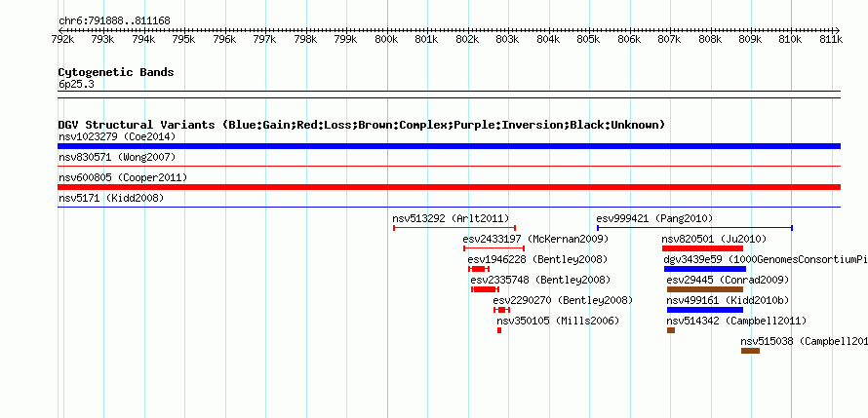Viewport: 868px width, 418px height.
Task: Select the 6p25.3 band label
Action: pos(76,85)
